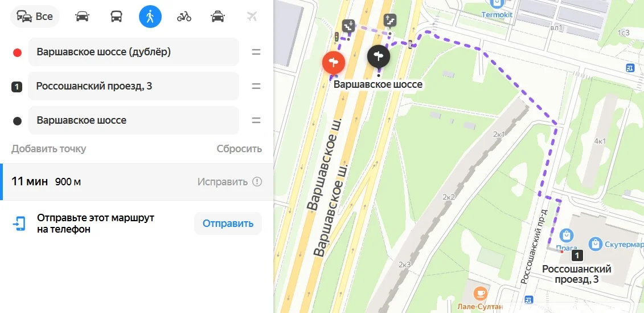Select the 11 мин 900 м route option
644x313 pixels.
tap(137, 182)
